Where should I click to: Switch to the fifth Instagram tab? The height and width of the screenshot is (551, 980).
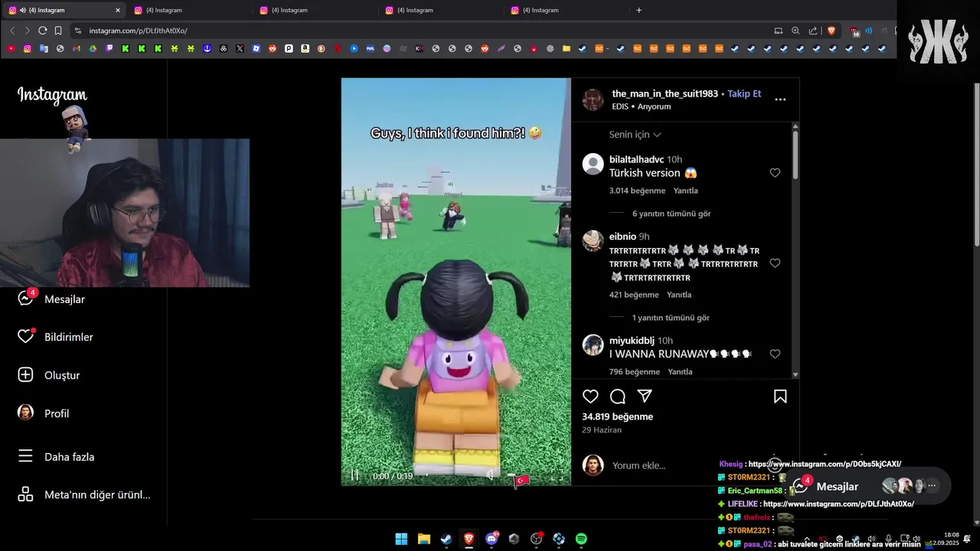[x=565, y=10]
